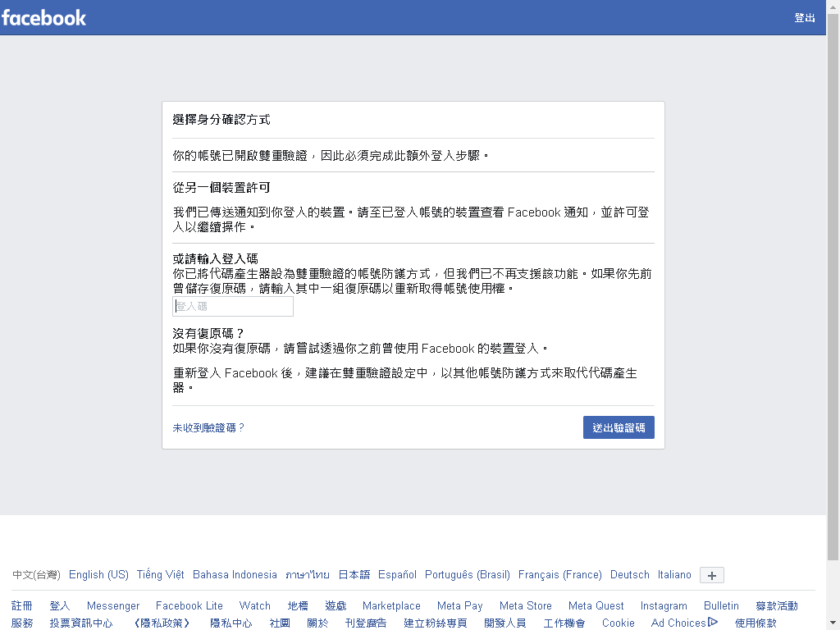Open Instagram from the footer
This screenshot has height=630, width=840.
pos(664,605)
